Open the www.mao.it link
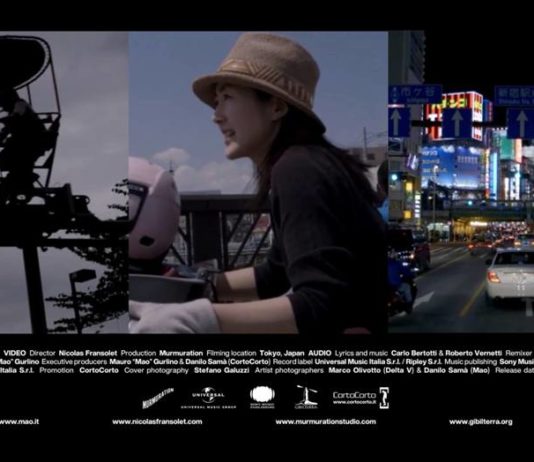The height and width of the screenshot is (462, 534). click(19, 421)
